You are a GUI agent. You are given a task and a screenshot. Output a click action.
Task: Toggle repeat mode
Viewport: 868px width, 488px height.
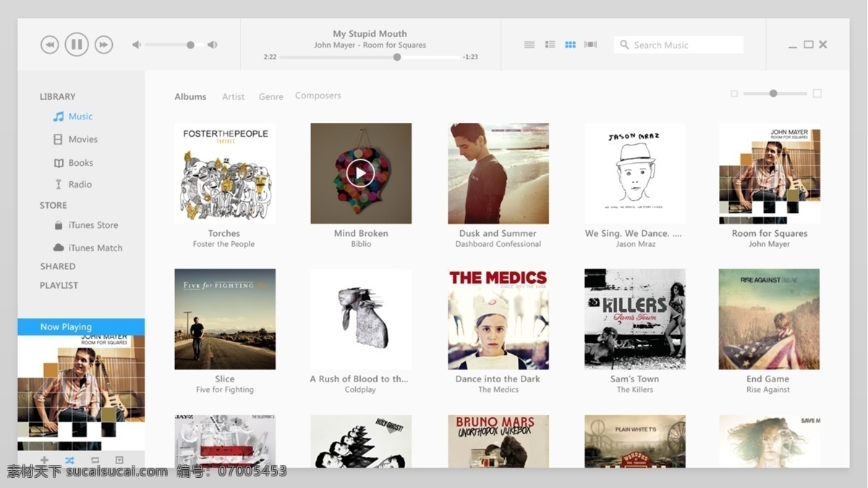(x=95, y=460)
